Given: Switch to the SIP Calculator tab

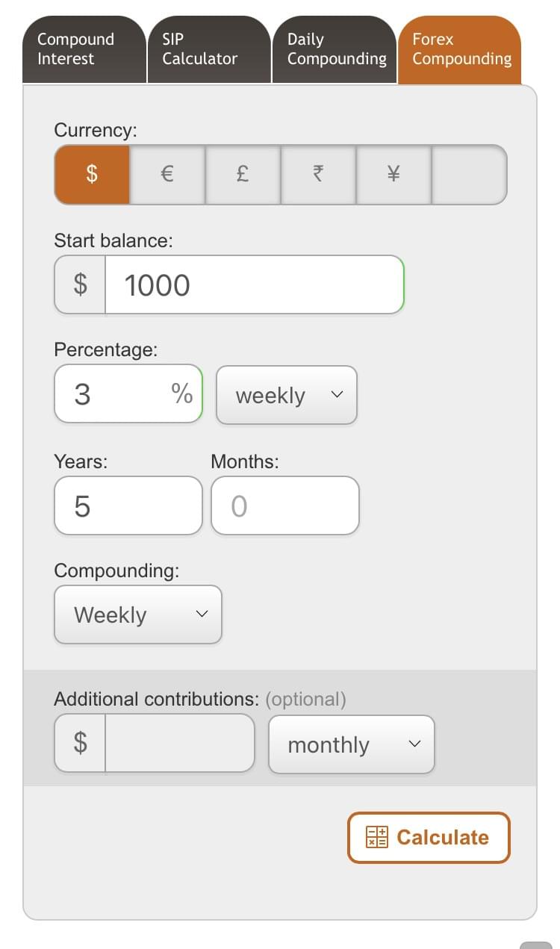Looking at the screenshot, I should pyautogui.click(x=208, y=49).
